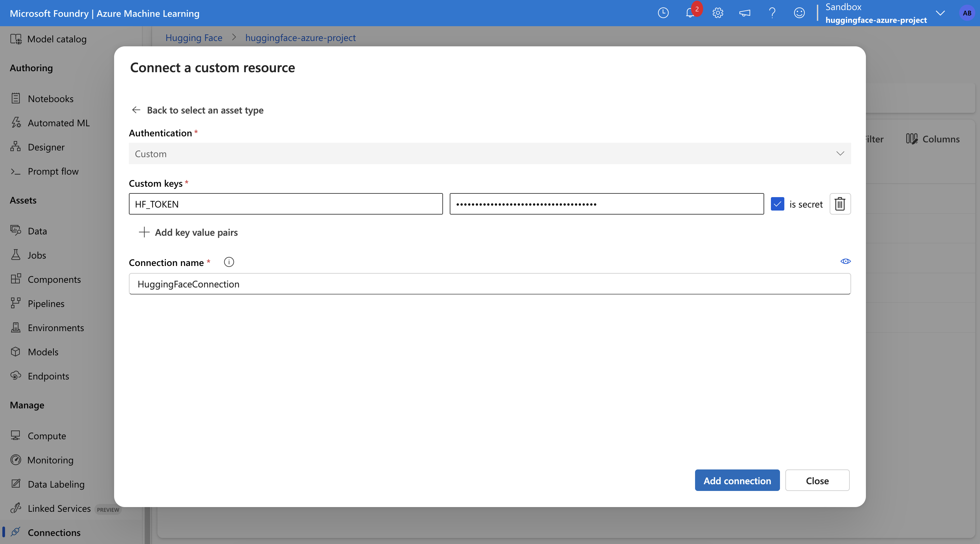The width and height of the screenshot is (980, 544).
Task: Open the help question mark menu
Action: 772,13
